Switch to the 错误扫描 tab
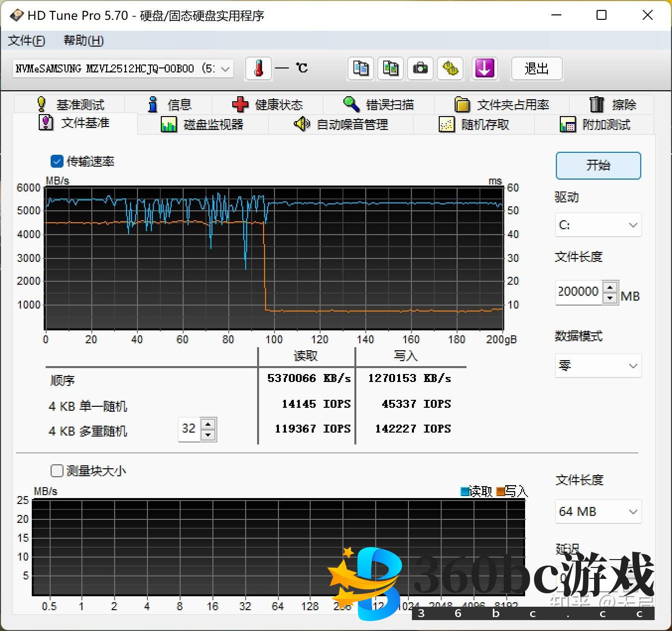This screenshot has height=631, width=672. [x=379, y=105]
